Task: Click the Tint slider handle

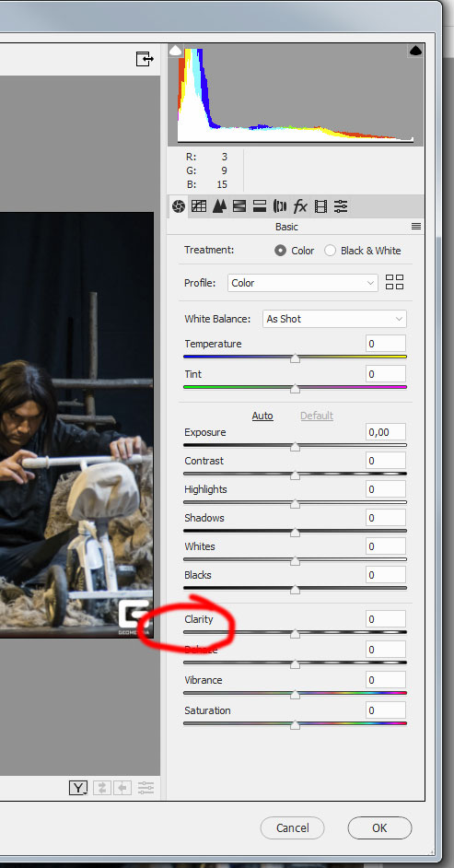Action: (x=296, y=389)
